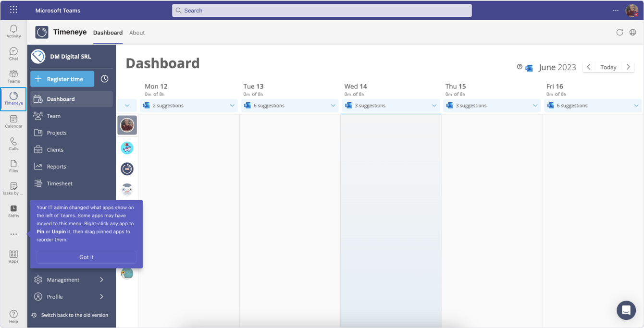
Task: Click the Mon 12 day header
Action: pyautogui.click(x=156, y=86)
